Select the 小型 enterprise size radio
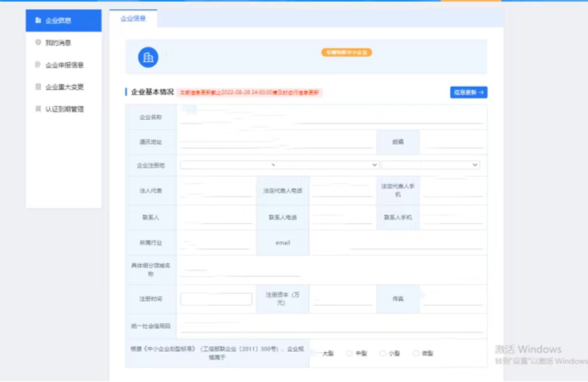 point(382,354)
